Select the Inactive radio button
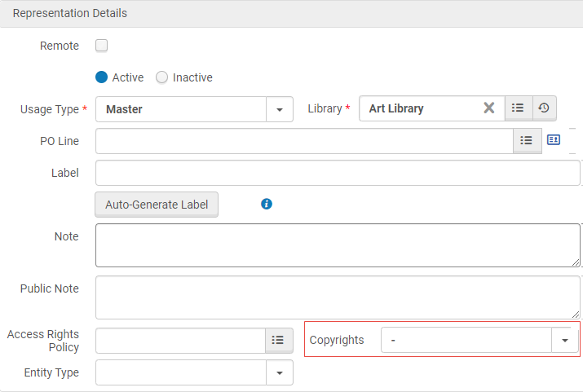The width and height of the screenshot is (583, 392). 161,77
